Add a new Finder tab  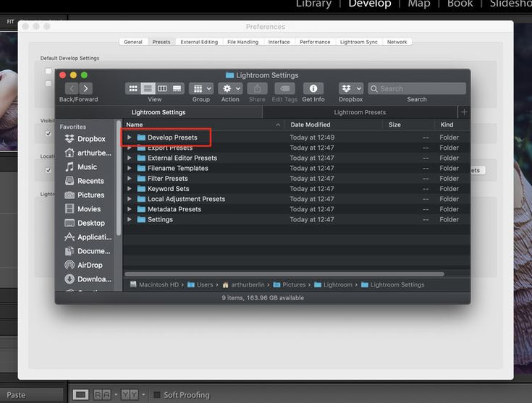coord(464,112)
